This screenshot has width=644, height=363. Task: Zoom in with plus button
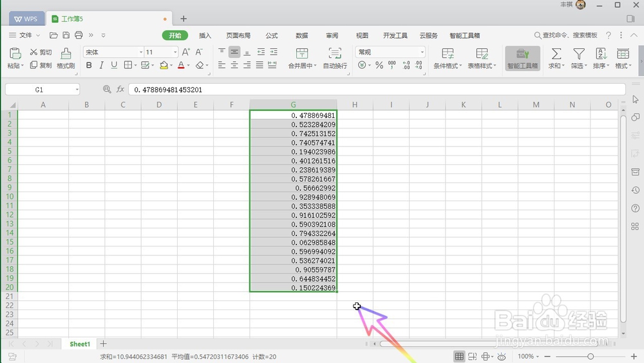point(634,357)
